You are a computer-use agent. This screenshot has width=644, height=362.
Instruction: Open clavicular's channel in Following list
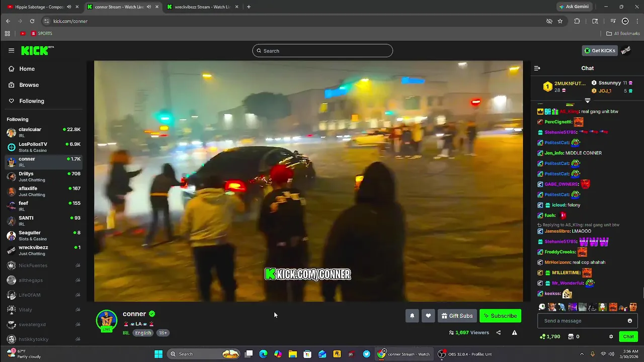43,132
